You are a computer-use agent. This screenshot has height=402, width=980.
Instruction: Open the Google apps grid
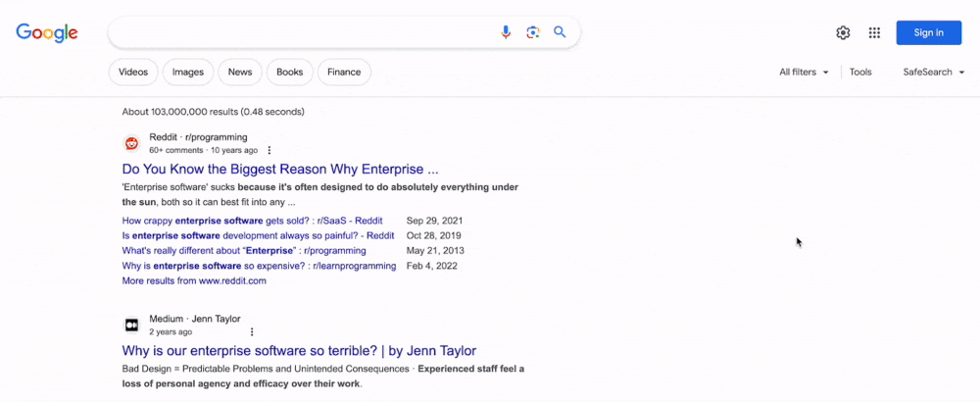pos(874,32)
